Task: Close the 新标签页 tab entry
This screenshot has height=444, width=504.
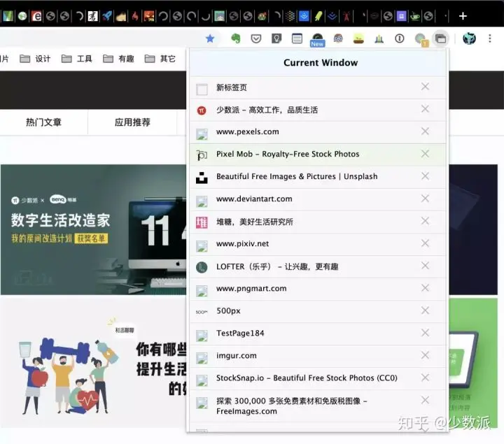Action: coord(425,87)
